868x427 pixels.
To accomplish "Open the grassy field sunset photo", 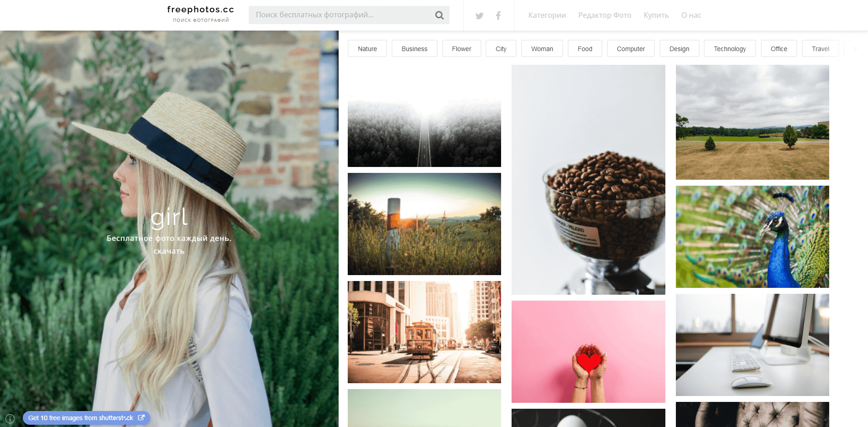I will point(424,224).
